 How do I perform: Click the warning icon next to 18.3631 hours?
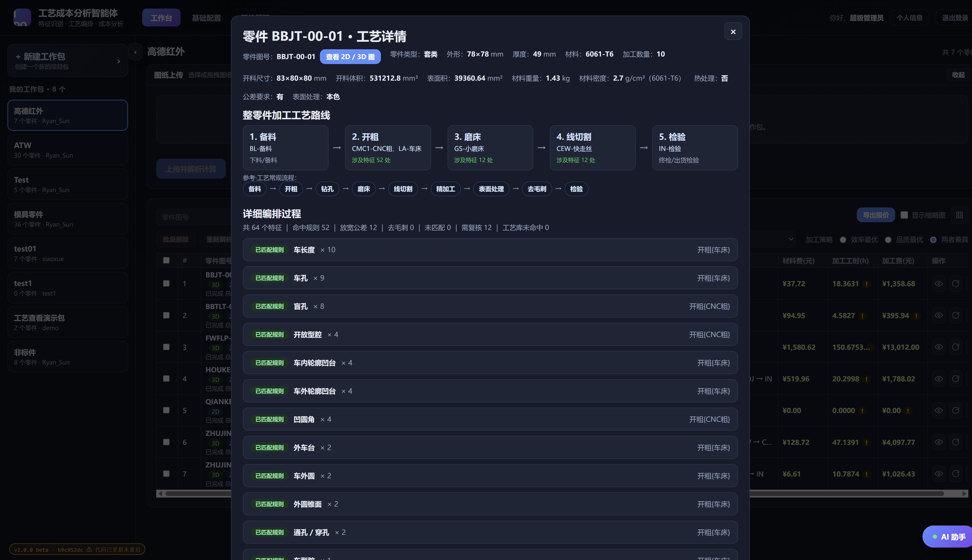tap(867, 284)
